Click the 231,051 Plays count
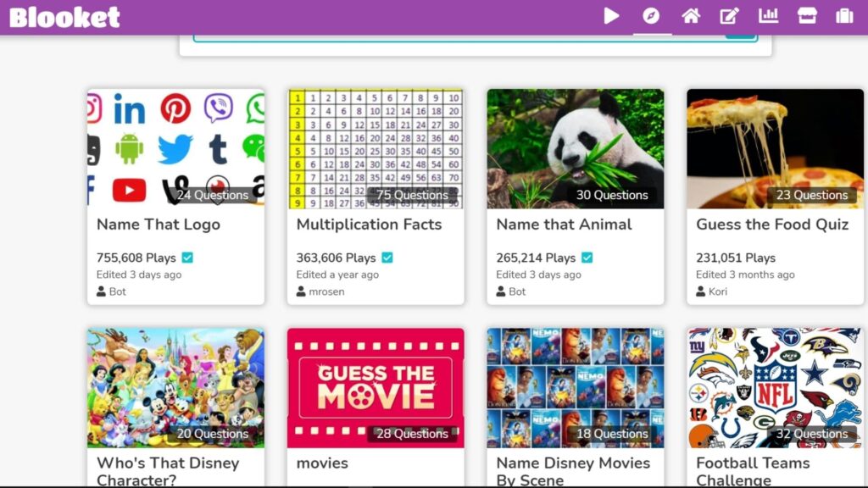Viewport: 868px width, 488px height. tap(736, 258)
